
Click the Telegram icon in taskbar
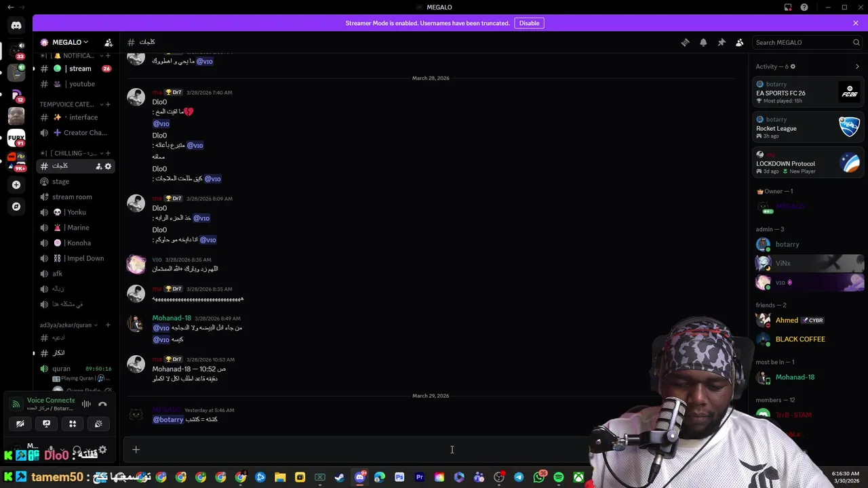point(519,478)
